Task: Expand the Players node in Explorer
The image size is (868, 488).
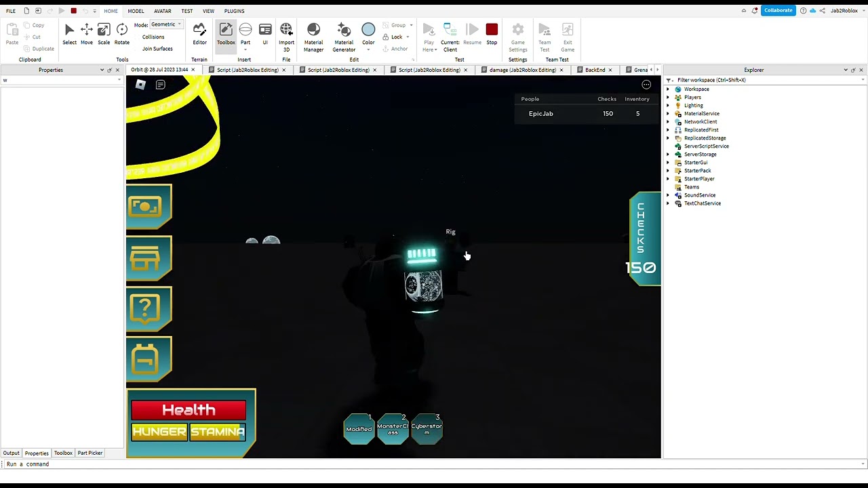Action: click(x=668, y=98)
